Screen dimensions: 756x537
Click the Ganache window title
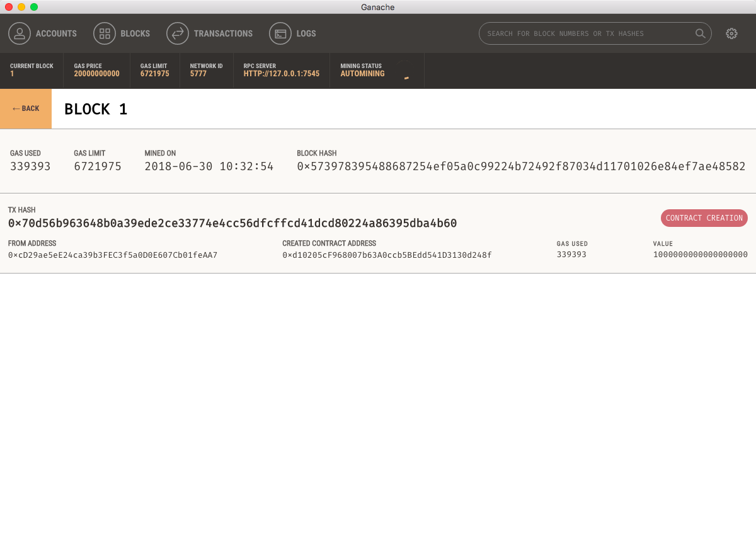378,7
